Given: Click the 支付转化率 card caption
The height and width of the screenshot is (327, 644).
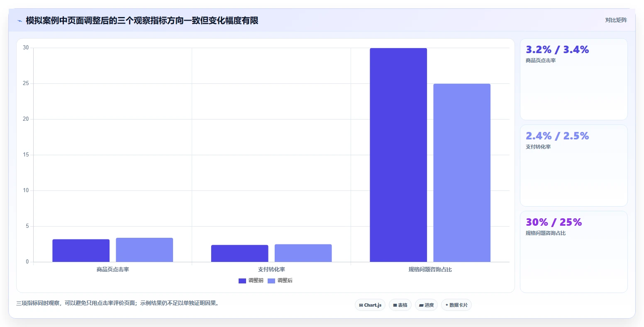Looking at the screenshot, I should pyautogui.click(x=538, y=147).
